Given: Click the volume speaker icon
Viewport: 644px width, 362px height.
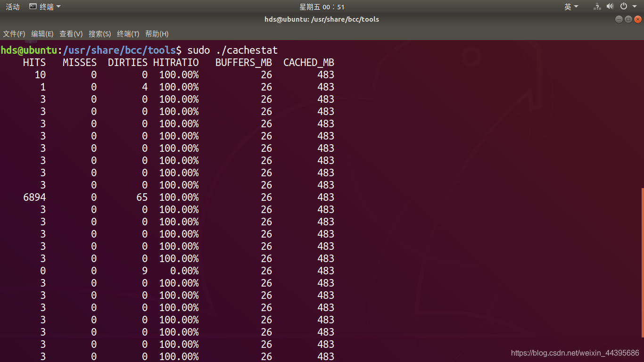Looking at the screenshot, I should click(x=610, y=7).
